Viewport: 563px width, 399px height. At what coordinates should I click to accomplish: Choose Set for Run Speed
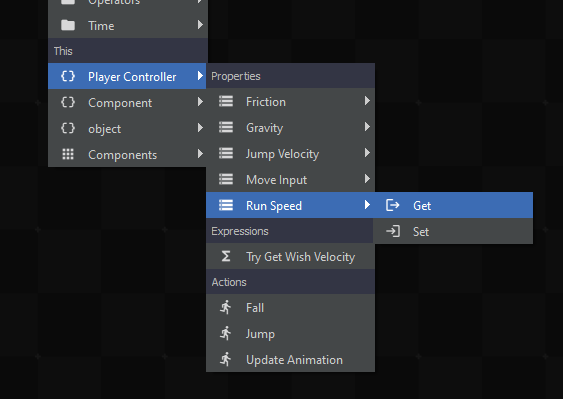click(453, 231)
